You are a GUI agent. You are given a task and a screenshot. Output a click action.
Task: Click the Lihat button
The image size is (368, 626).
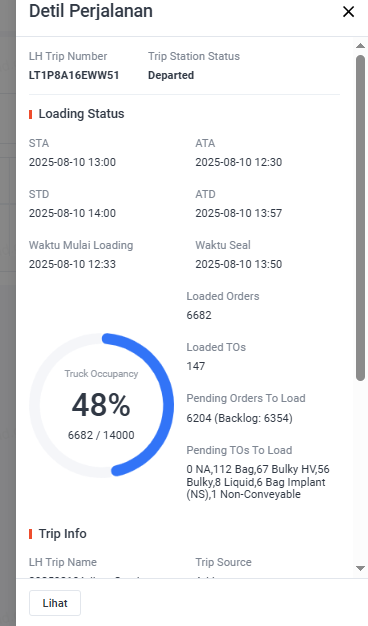click(55, 603)
